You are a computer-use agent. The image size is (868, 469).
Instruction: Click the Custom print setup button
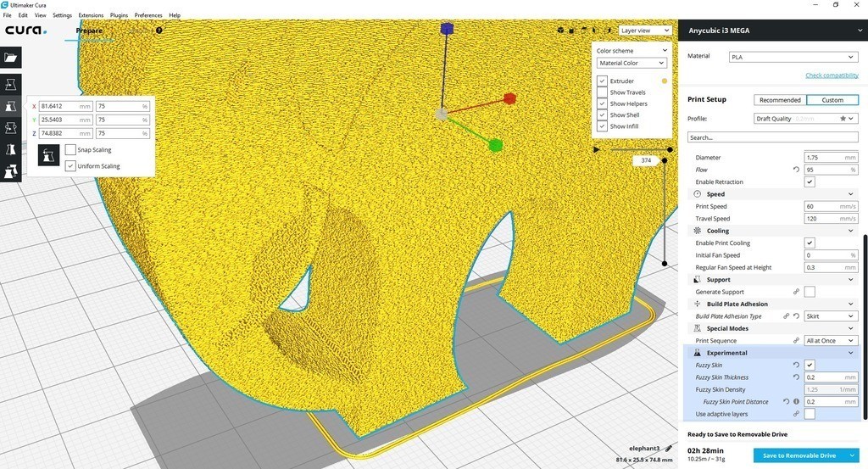tap(832, 100)
